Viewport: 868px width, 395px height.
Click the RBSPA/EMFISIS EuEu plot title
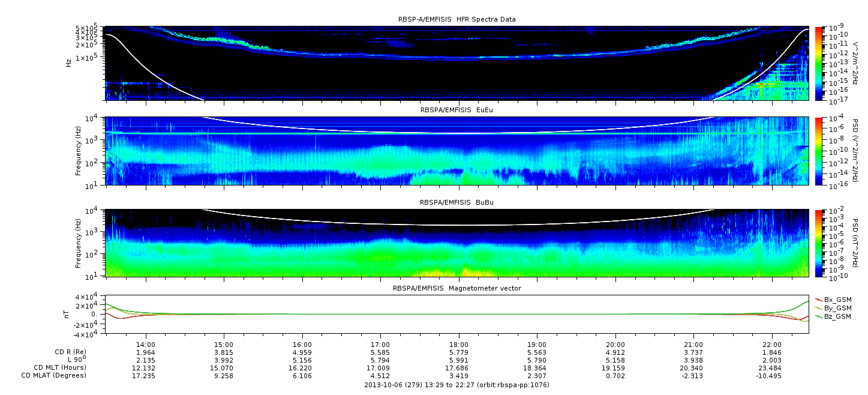click(456, 110)
